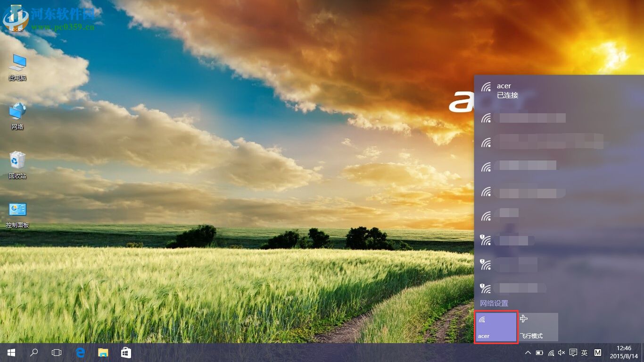This screenshot has height=362, width=644.
Task: Enable 飞行模式 airplane mode
Action: (x=539, y=327)
